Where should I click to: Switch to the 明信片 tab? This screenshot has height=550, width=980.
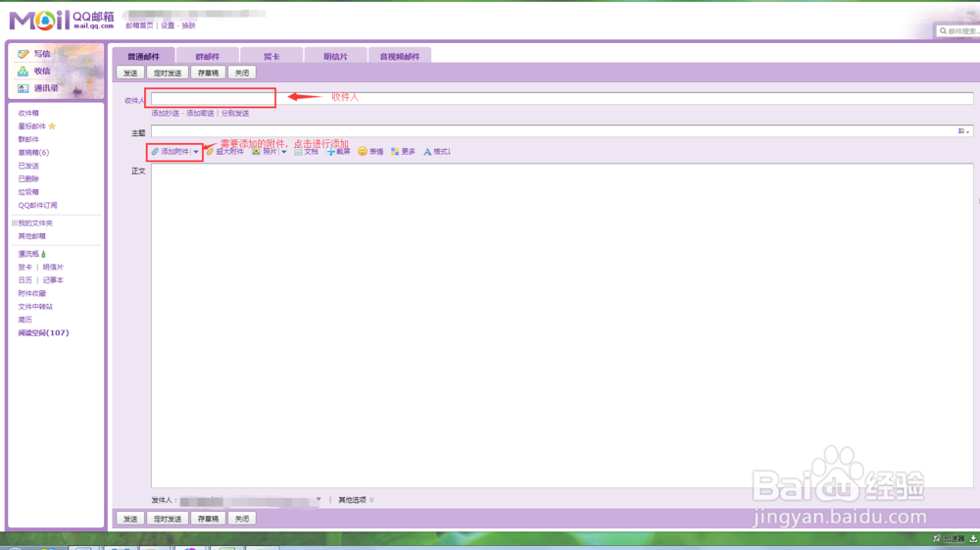pyautogui.click(x=335, y=56)
